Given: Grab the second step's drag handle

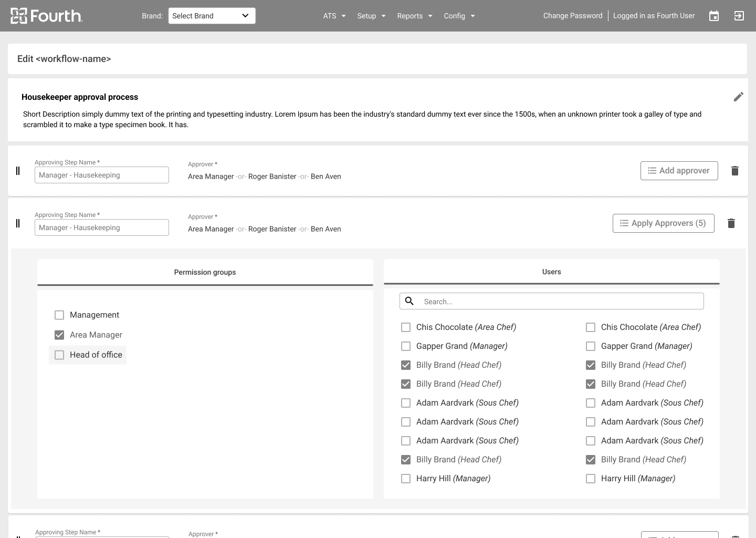Looking at the screenshot, I should pyautogui.click(x=18, y=223).
